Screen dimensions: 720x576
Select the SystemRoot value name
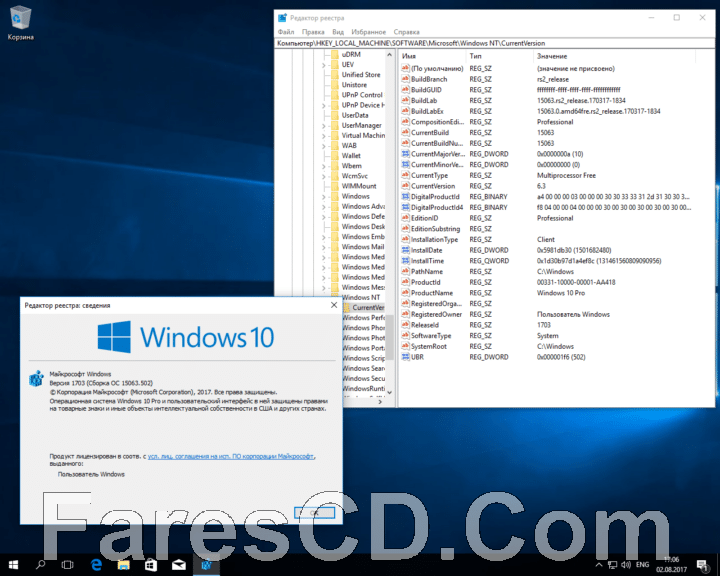[x=428, y=346]
